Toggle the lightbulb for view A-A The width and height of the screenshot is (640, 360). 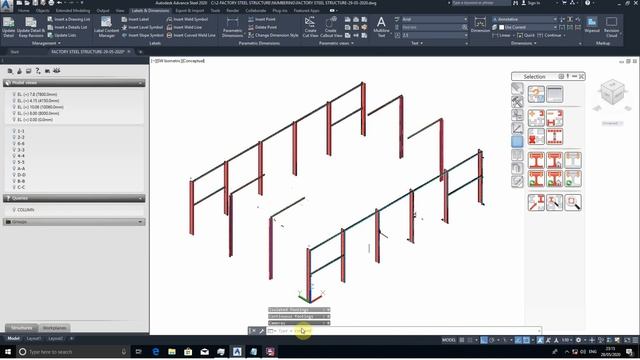pyautogui.click(x=14, y=169)
